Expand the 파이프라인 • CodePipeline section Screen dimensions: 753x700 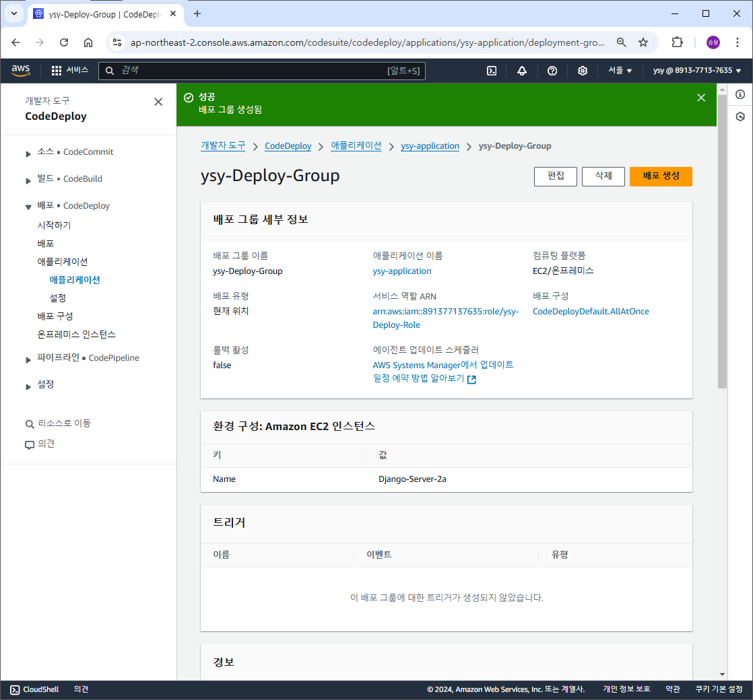28,360
